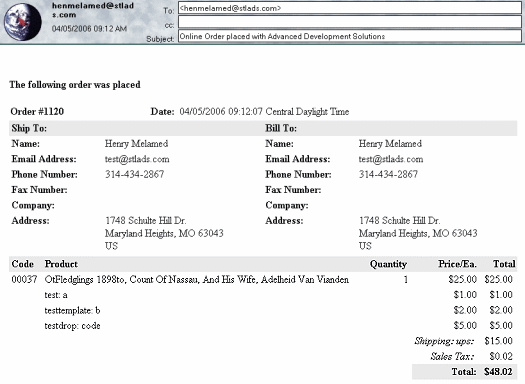Image resolution: width=525 pixels, height=384 pixels.
Task: Click the Total column header
Action: click(x=504, y=264)
